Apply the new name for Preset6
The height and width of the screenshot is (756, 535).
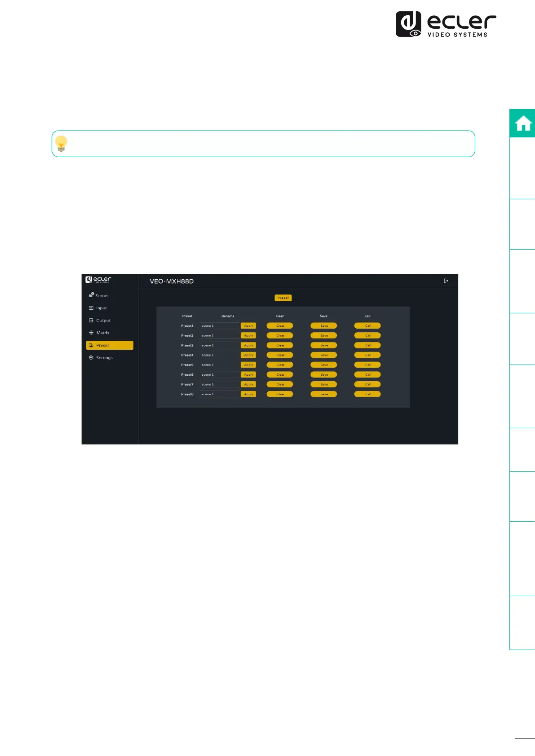[248, 375]
